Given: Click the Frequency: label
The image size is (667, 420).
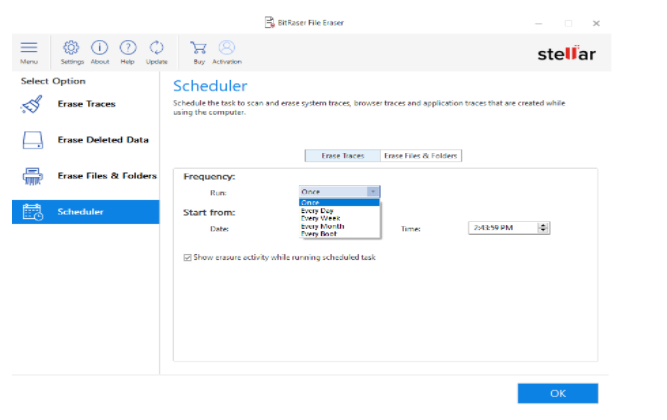Looking at the screenshot, I should click(x=209, y=177).
